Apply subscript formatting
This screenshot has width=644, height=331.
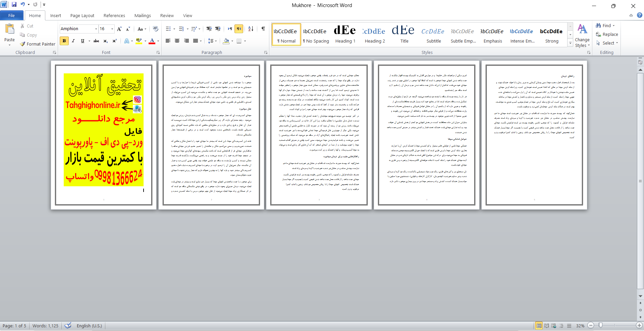pos(105,41)
